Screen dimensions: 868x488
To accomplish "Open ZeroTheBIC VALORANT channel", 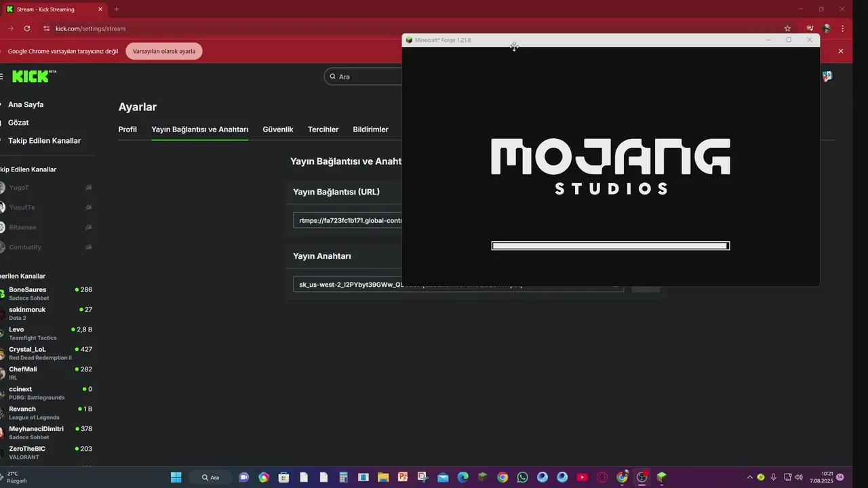I will pyautogui.click(x=46, y=452).
